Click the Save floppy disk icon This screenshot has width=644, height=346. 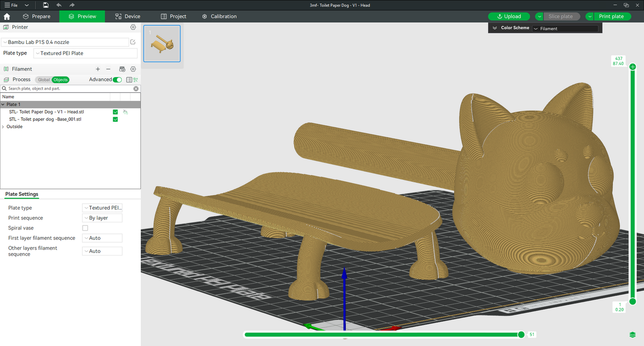click(x=46, y=5)
